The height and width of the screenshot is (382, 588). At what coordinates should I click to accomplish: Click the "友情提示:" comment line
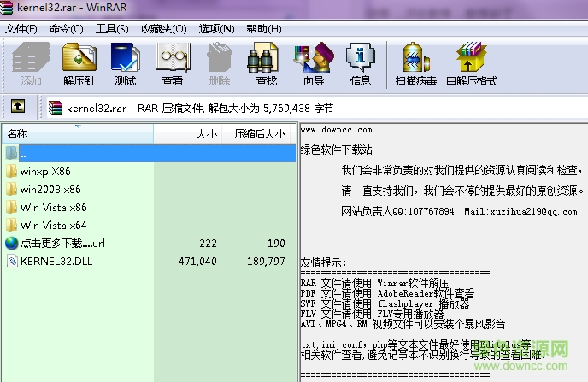click(323, 262)
